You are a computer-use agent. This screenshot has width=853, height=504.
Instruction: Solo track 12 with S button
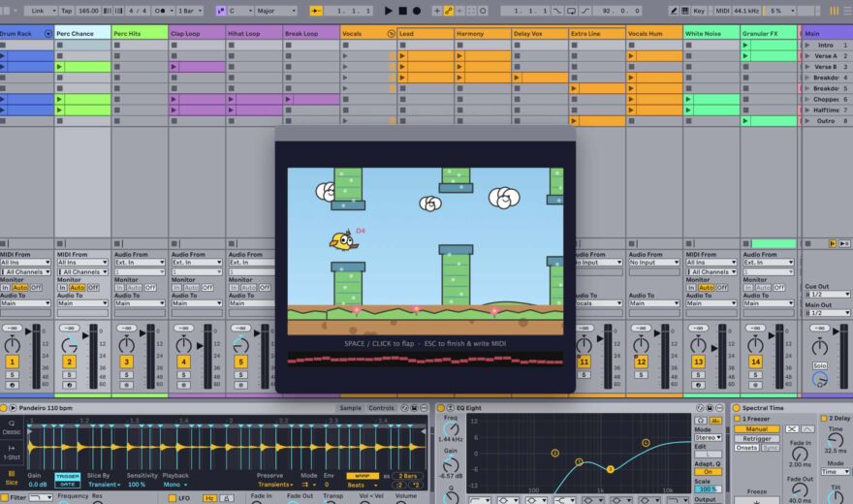(641, 374)
